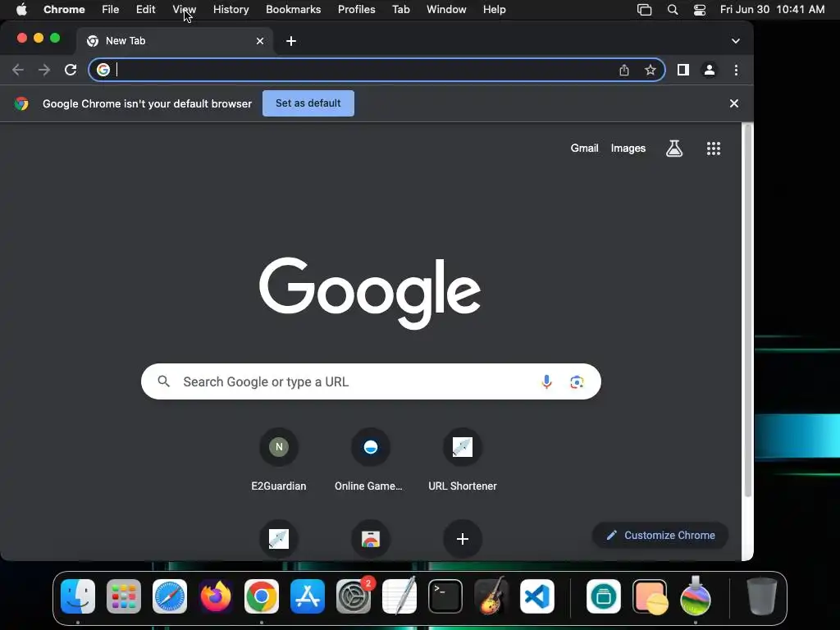Expand the tab search chevron
The width and height of the screenshot is (840, 630).
736,41
